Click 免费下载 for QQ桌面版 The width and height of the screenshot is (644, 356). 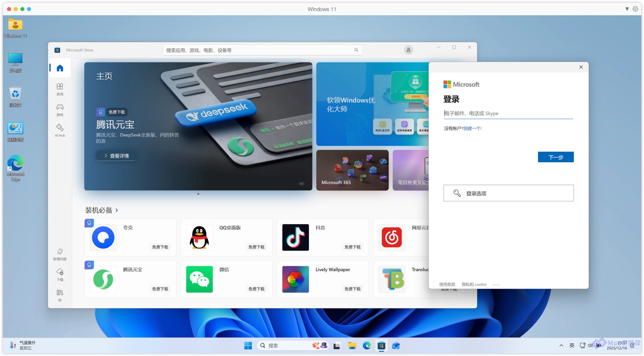pyautogui.click(x=256, y=247)
